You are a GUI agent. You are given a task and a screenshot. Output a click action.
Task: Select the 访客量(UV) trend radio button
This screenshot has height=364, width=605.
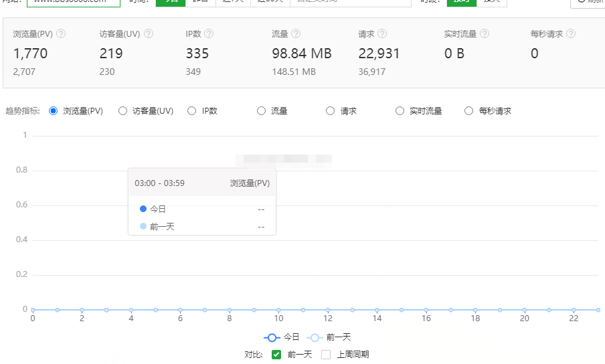tap(122, 111)
